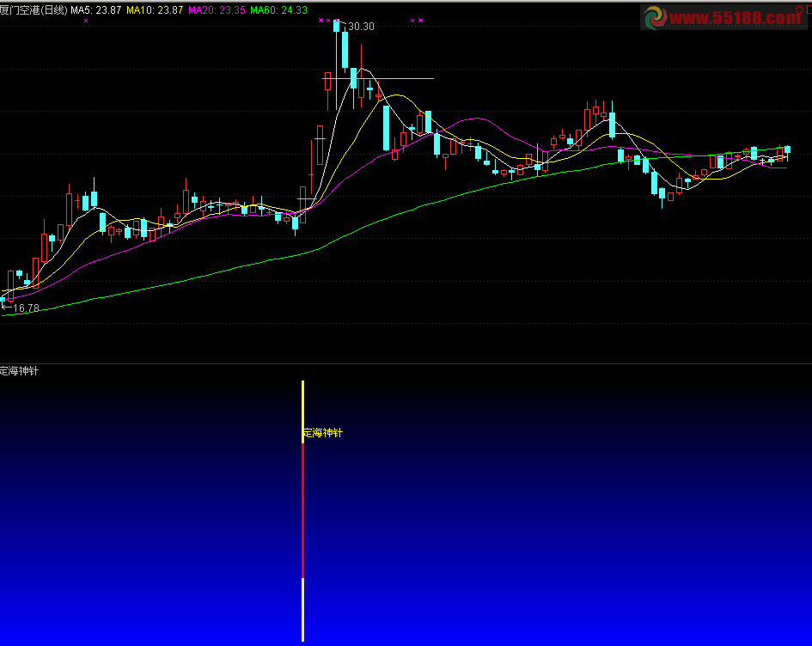Click the red segment of the signal needle
The image size is (812, 646).
[303, 510]
